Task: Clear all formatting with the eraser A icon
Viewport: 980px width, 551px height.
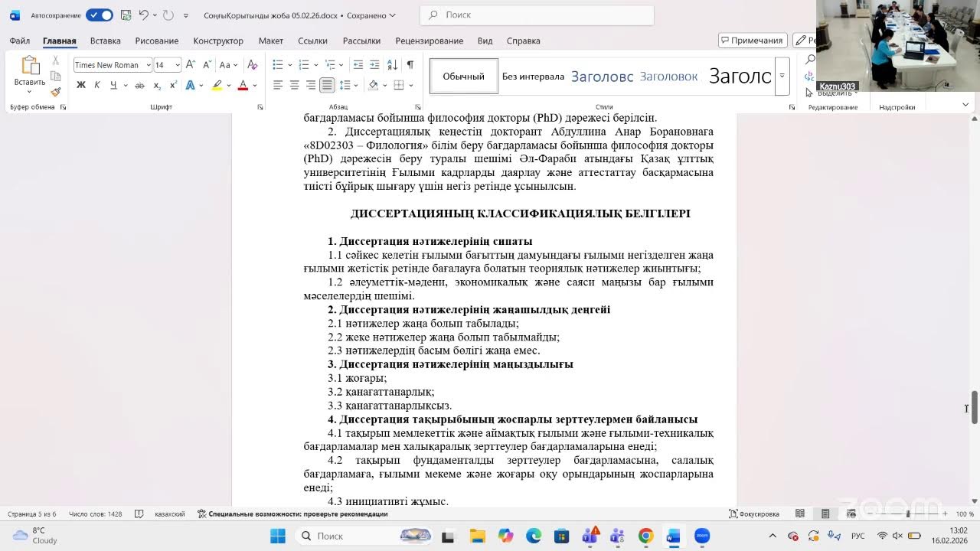Action: tap(252, 65)
